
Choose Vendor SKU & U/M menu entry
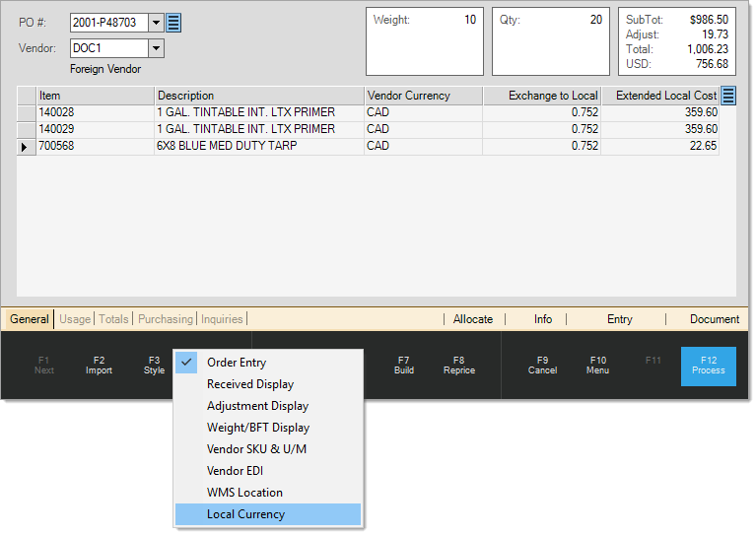pos(267,449)
